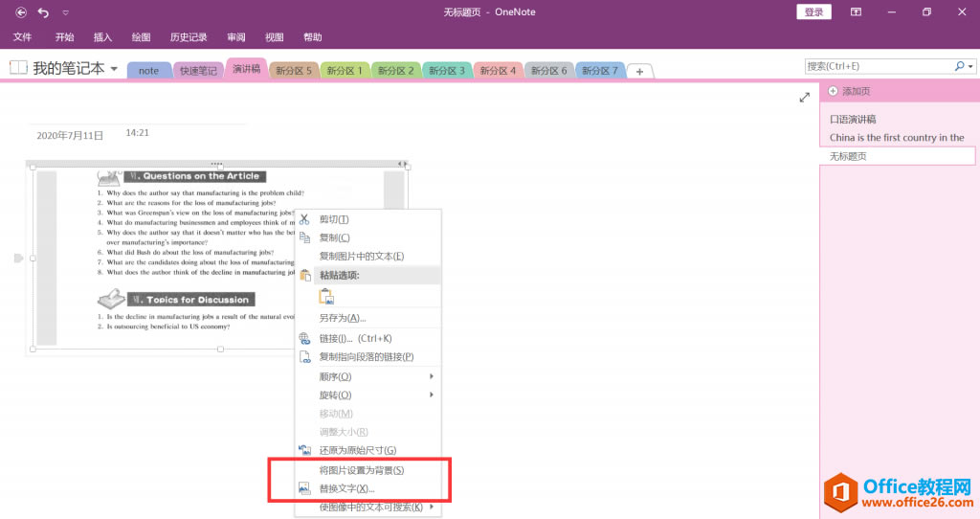Expand the 顺序(O) submenu
This screenshot has width=980, height=519.
[368, 376]
